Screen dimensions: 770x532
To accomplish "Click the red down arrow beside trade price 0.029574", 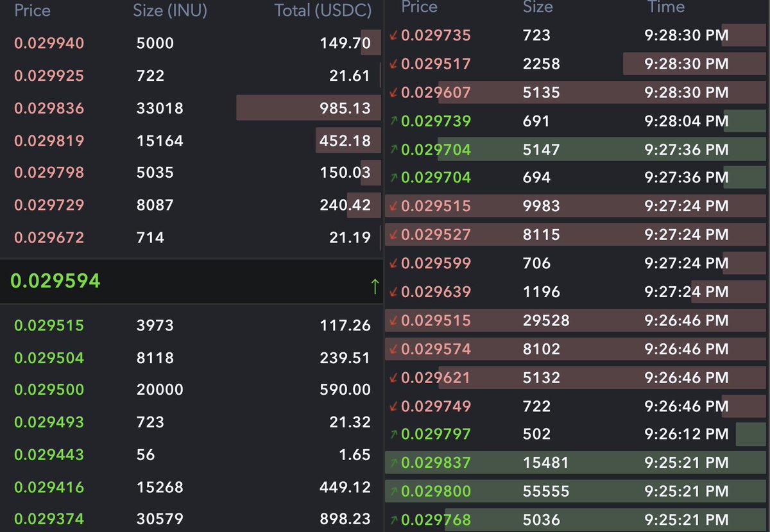I will click(x=393, y=349).
